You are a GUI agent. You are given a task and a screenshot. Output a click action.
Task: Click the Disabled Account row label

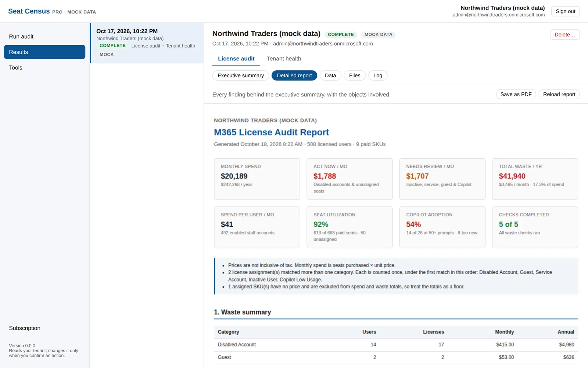pos(237,345)
